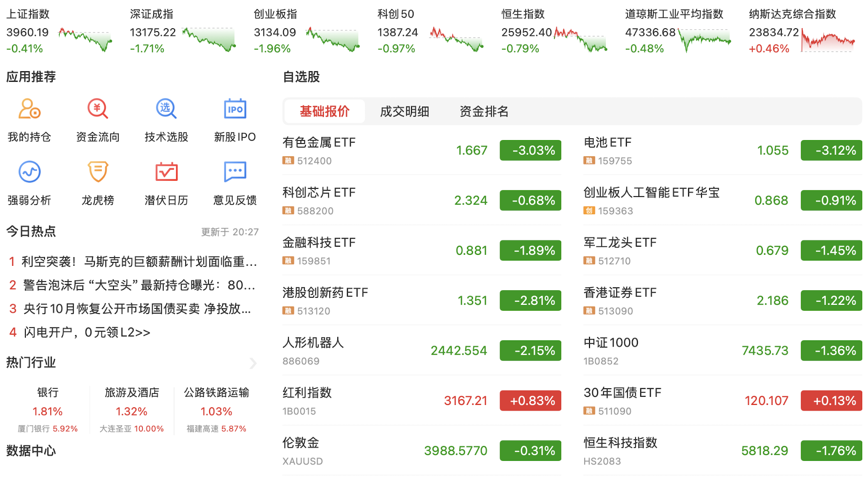Open the 龙虎榜 ranking icon

click(x=98, y=172)
